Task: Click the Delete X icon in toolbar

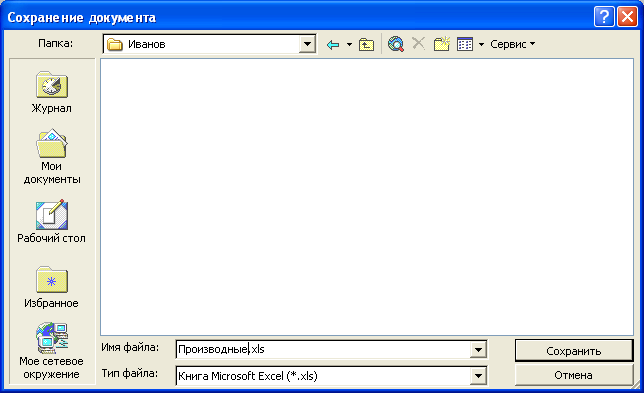Action: tap(419, 44)
